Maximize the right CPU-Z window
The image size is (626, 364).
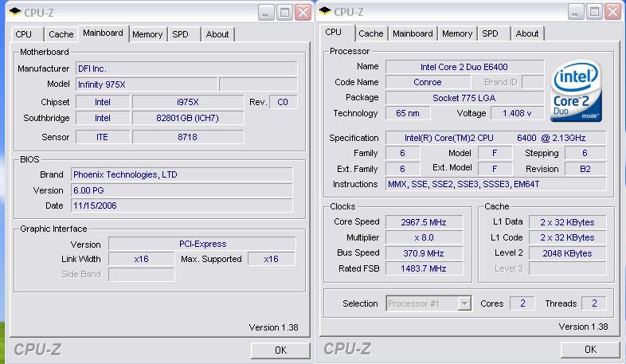pos(594,12)
